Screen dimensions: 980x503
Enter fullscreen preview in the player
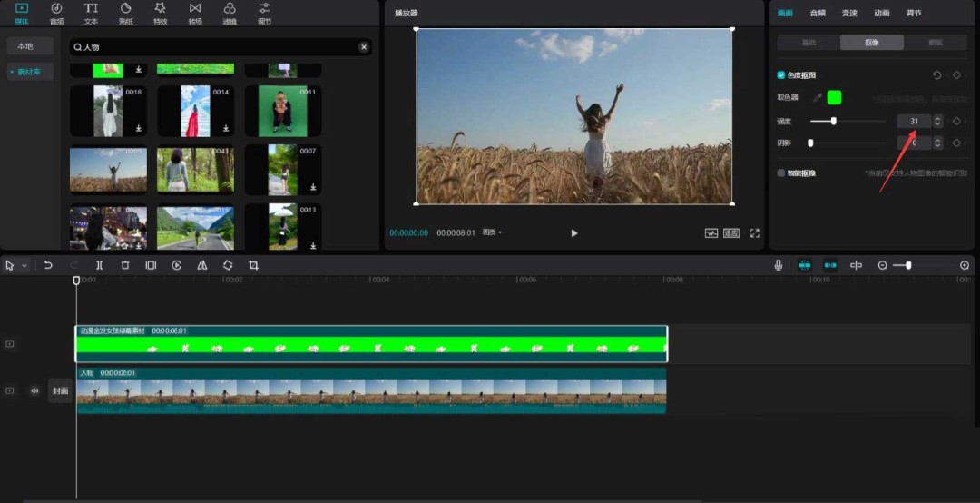(754, 233)
